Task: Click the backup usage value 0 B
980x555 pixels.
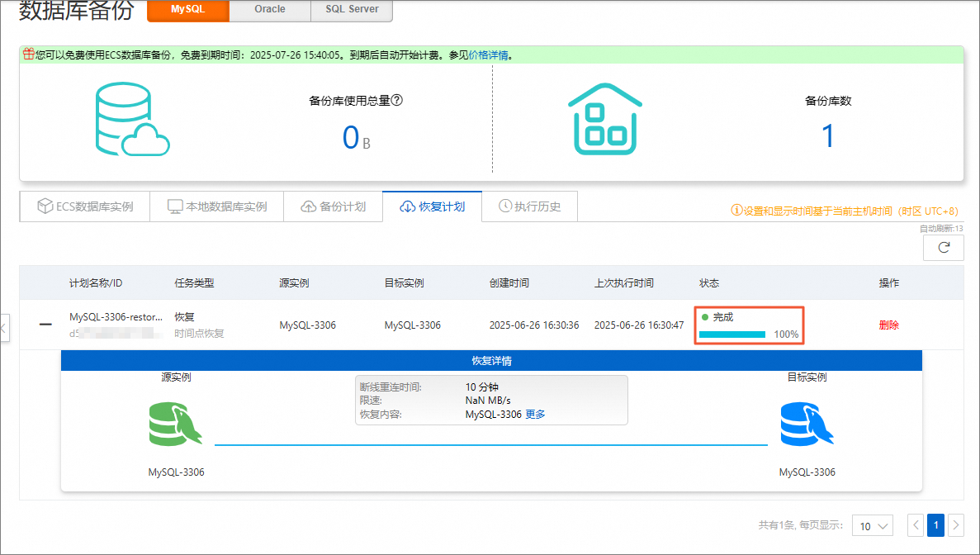Action: click(x=356, y=137)
